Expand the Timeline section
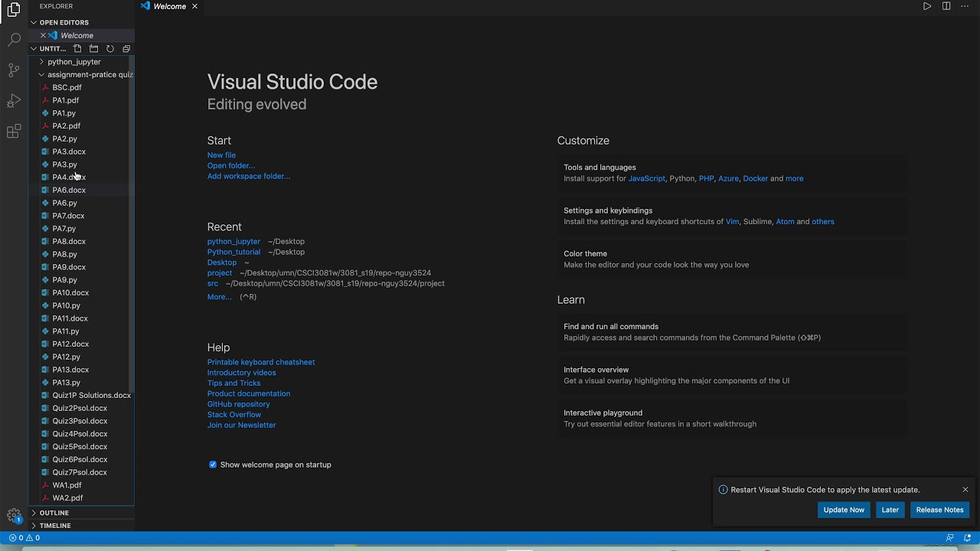Screen dimensions: 980x551 point(81,526)
